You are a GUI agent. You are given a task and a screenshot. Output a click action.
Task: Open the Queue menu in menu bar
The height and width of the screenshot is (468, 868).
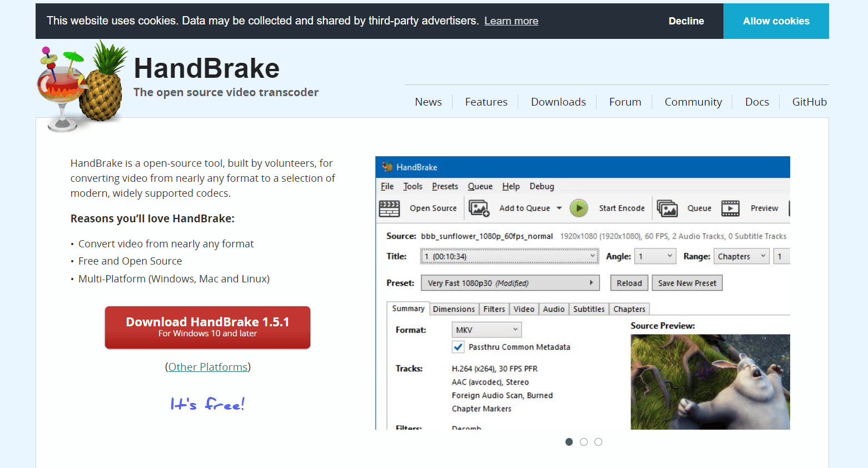point(480,186)
